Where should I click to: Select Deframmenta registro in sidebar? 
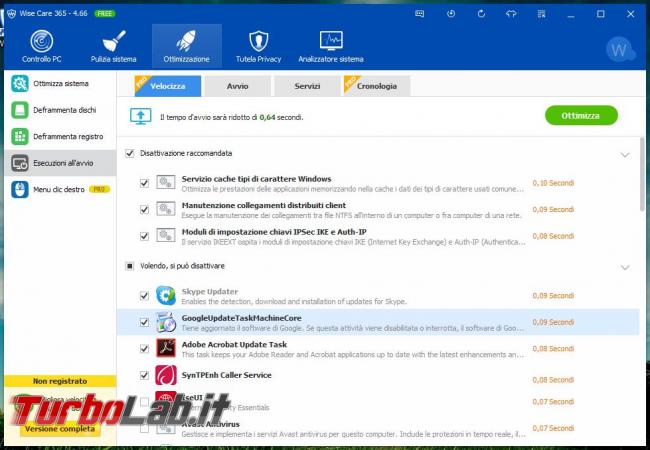tap(60, 137)
